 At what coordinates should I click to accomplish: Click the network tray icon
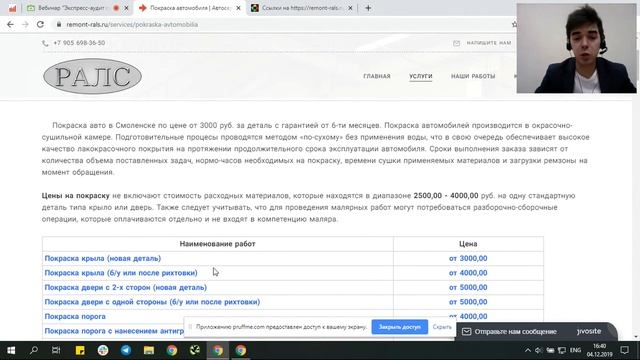[562, 350]
